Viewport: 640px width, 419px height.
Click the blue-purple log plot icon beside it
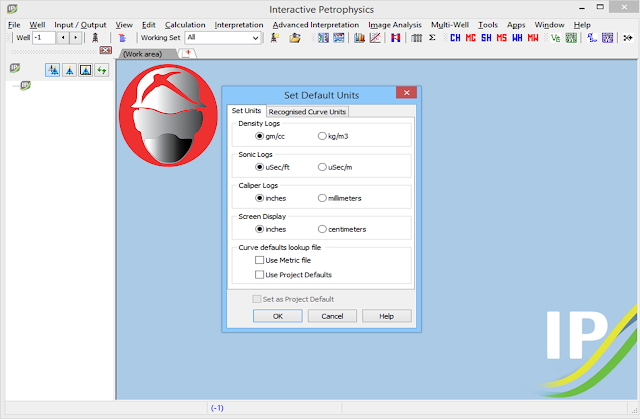pyautogui.click(x=339, y=38)
